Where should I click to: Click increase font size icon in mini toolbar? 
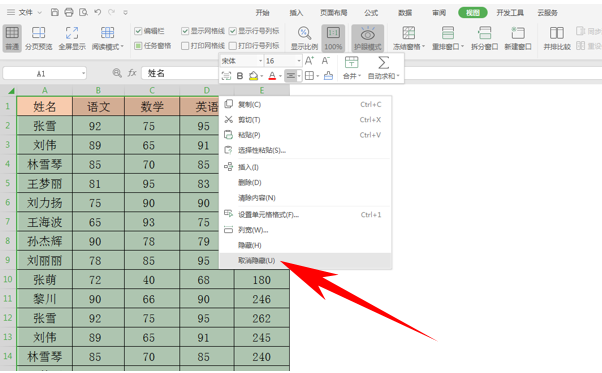[x=309, y=61]
